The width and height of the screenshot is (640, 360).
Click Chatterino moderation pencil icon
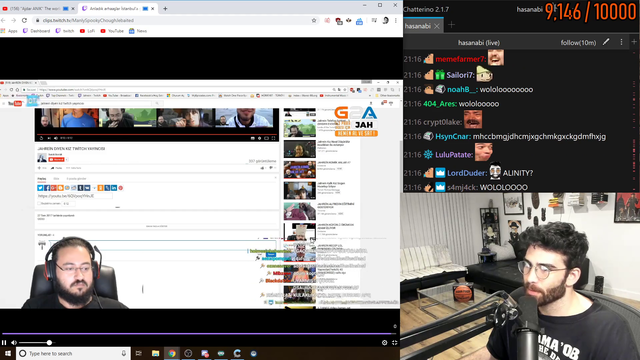click(x=606, y=42)
